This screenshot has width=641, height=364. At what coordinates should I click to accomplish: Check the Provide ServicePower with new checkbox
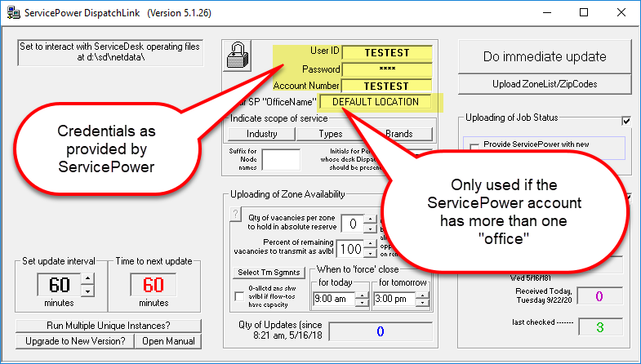[474, 147]
